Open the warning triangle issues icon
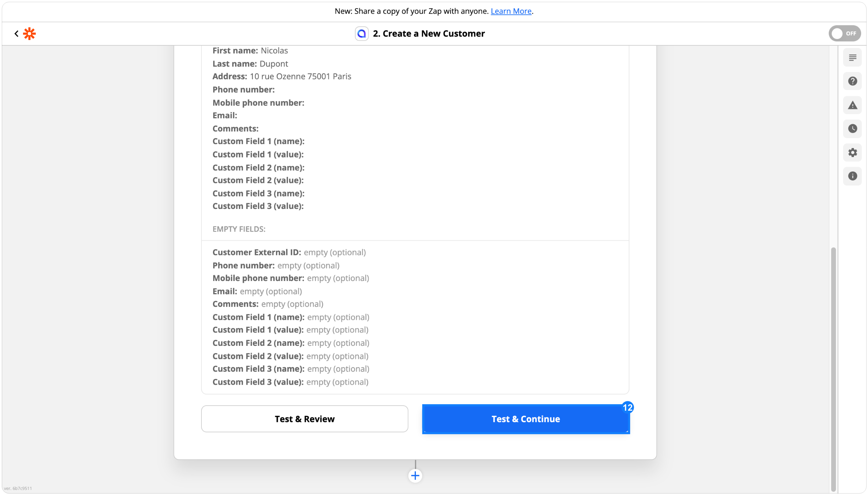 pyautogui.click(x=852, y=105)
